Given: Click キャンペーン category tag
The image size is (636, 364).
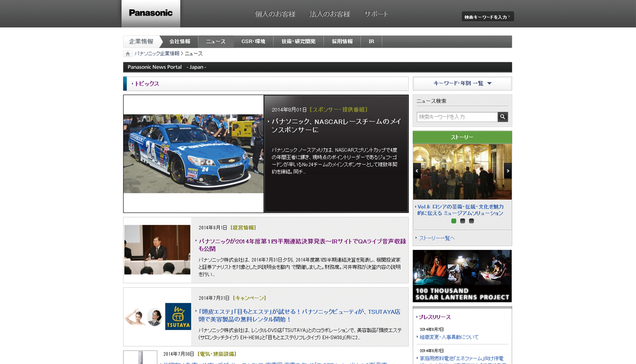Looking at the screenshot, I should click(x=250, y=298).
